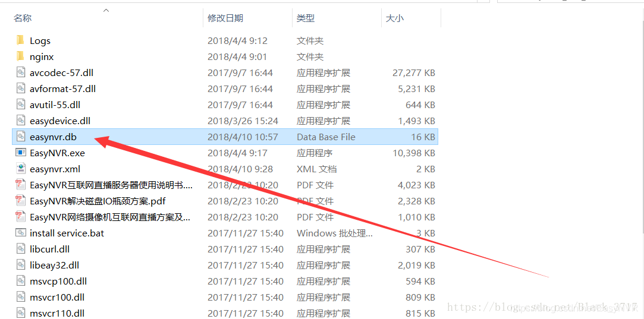Sort files by 名称 column header
The height and width of the screenshot is (319, 644).
pyautogui.click(x=23, y=18)
